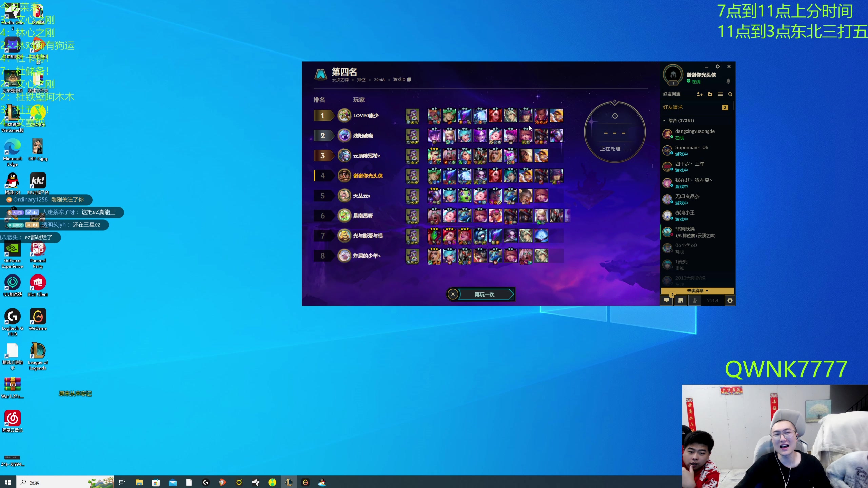Screen dimensions: 868x488
Task: Select friend dangxingyusongde
Action: click(695, 134)
